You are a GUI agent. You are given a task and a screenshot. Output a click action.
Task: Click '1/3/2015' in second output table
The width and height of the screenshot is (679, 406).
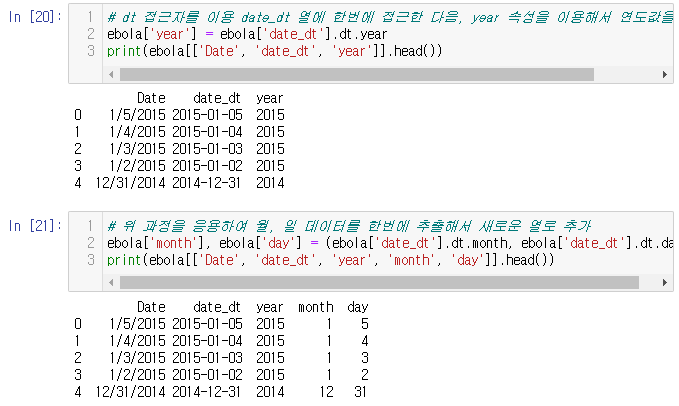pos(138,358)
